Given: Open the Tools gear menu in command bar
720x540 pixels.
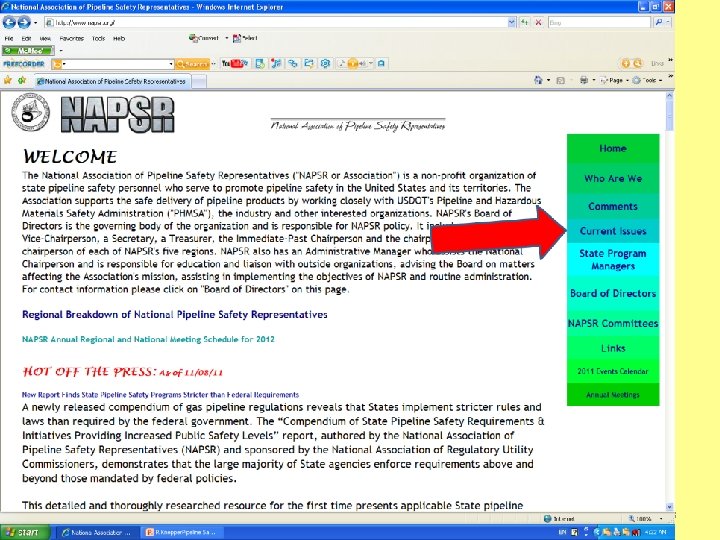Looking at the screenshot, I should point(647,80).
